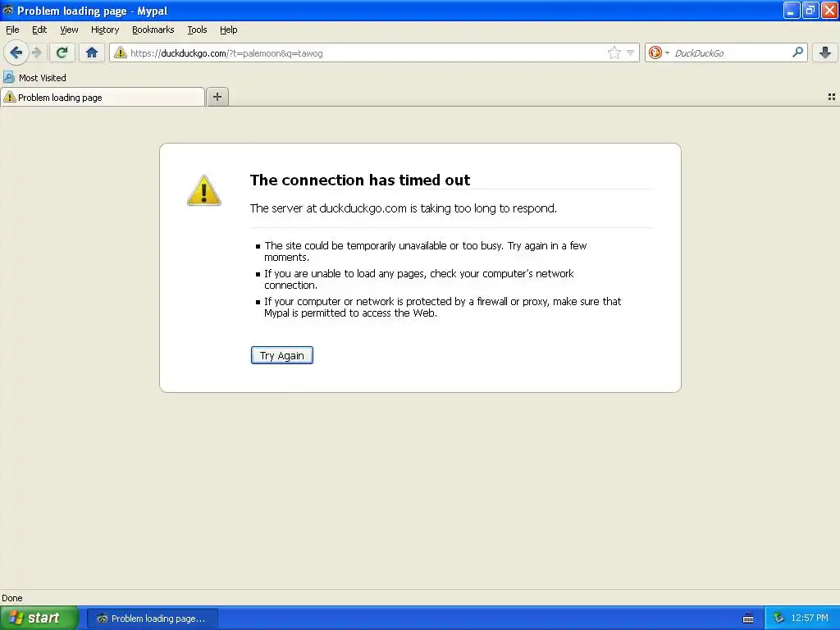Image resolution: width=840 pixels, height=630 pixels.
Task: Click the forward arrow navigation button
Action: pos(37,52)
